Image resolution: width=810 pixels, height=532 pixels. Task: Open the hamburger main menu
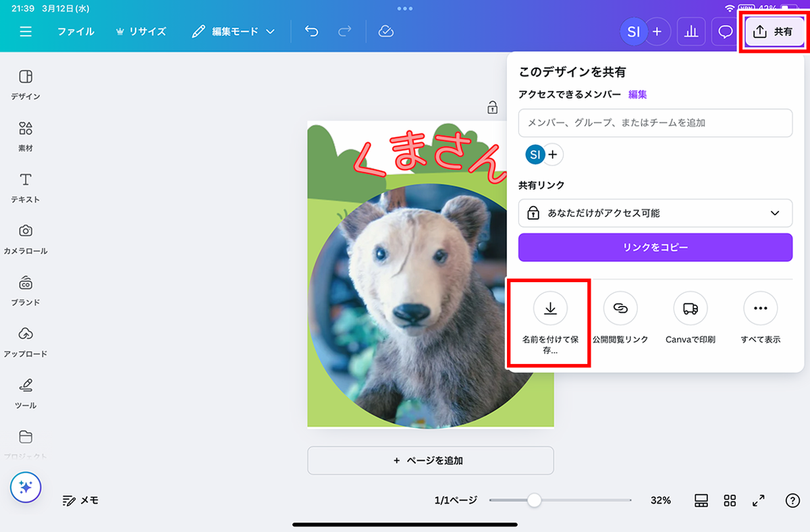[26, 32]
